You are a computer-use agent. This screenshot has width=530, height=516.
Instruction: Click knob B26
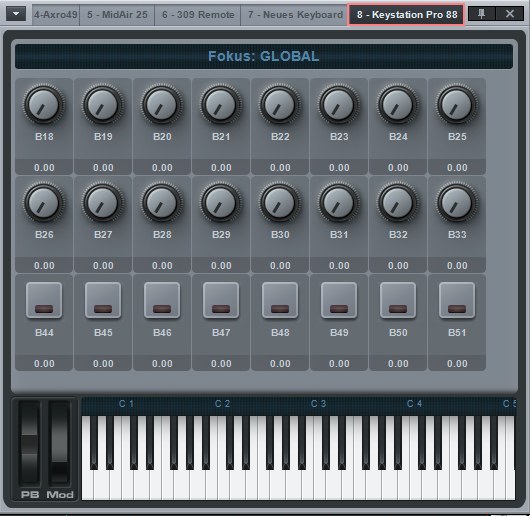44,202
